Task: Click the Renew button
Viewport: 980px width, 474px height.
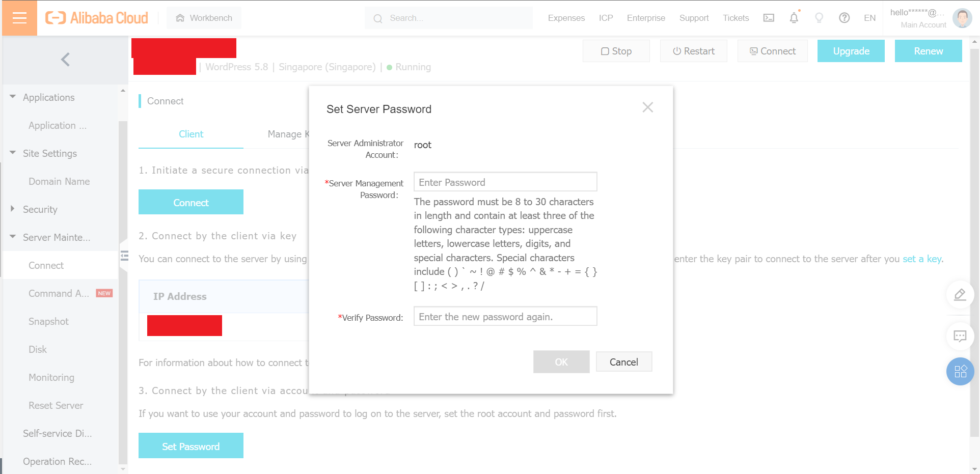Action: point(929,51)
